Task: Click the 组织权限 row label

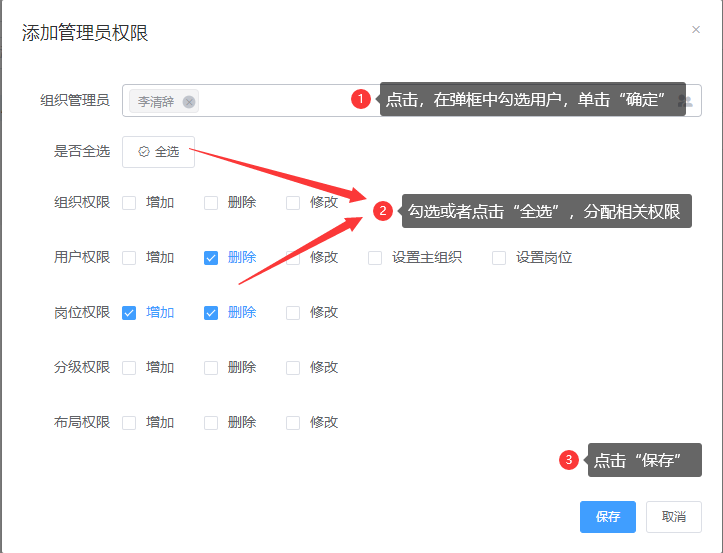Action: 82,202
